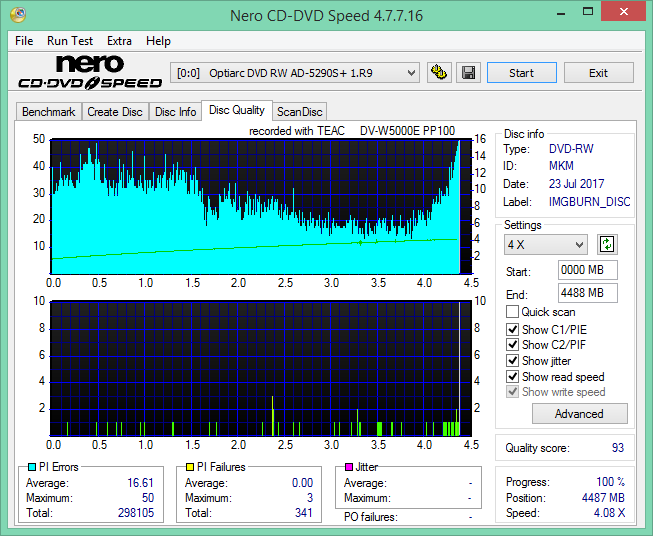This screenshot has height=536, width=653.
Task: Click PI Errors average 16.61
Action: [x=140, y=483]
